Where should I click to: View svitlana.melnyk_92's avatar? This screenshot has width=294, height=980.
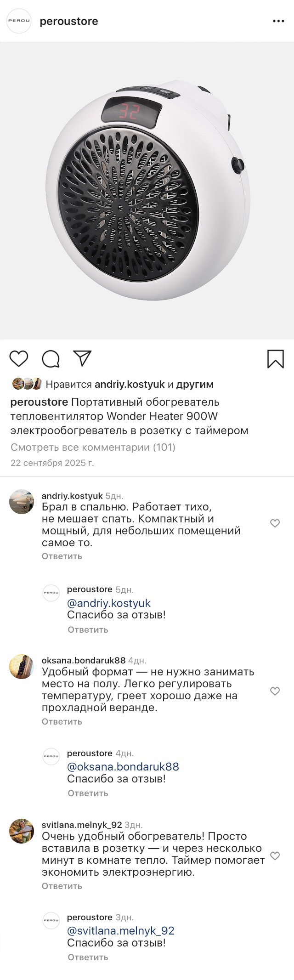(22, 832)
